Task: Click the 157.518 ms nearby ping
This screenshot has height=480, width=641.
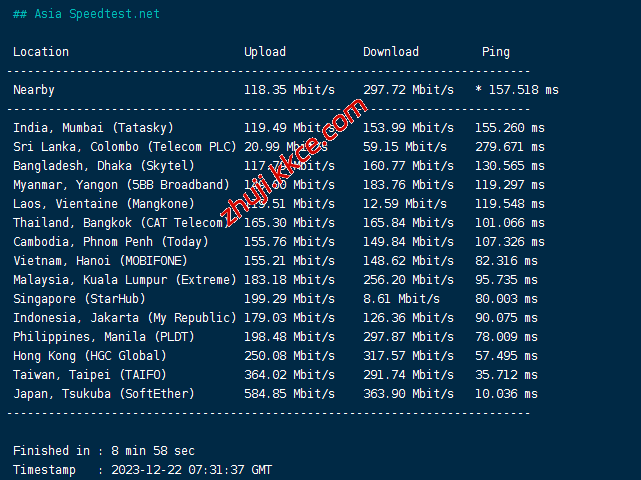Action: 521,90
